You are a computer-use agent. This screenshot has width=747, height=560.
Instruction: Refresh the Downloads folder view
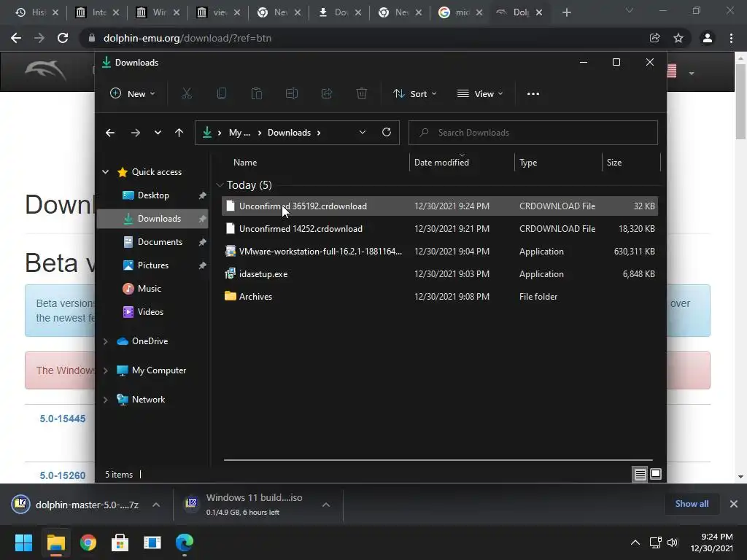387,133
